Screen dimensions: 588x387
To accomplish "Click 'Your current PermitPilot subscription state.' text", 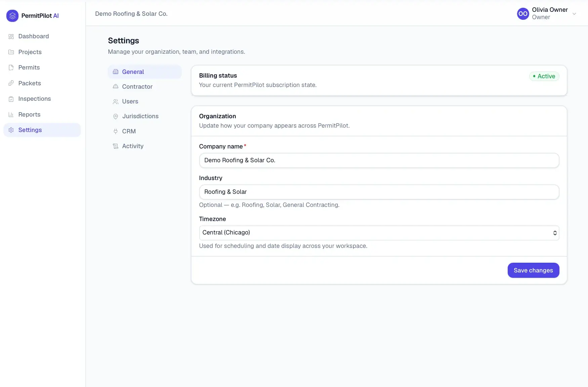I will pos(258,85).
